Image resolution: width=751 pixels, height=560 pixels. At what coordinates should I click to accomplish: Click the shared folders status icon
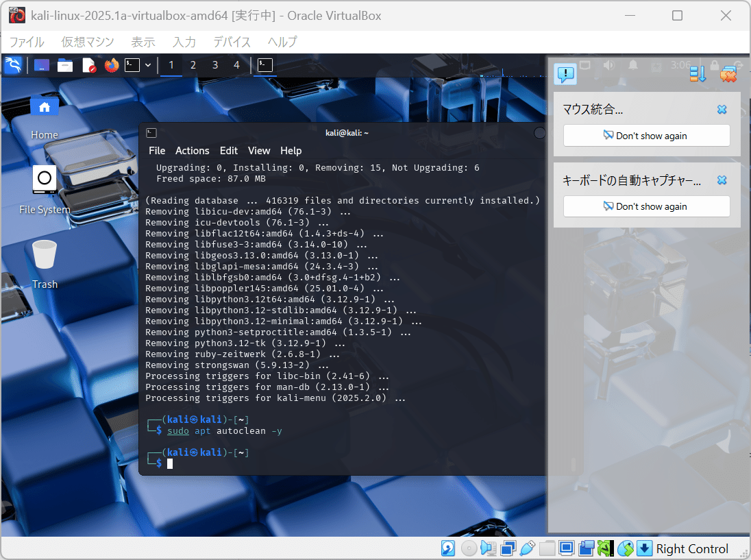click(547, 548)
